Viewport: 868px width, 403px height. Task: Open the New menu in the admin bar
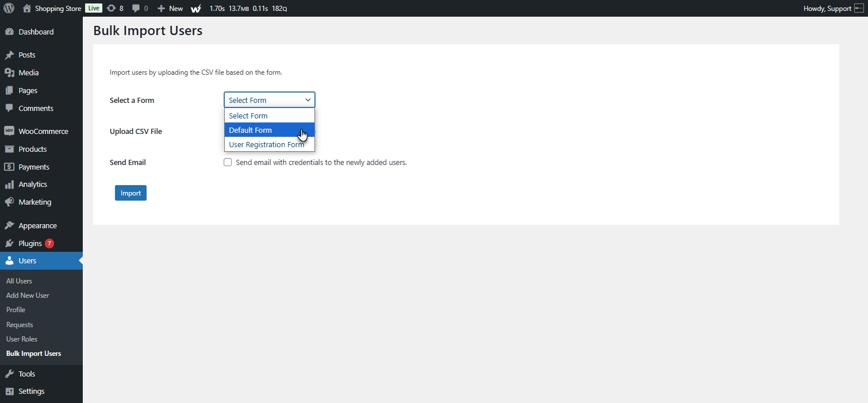pos(170,8)
